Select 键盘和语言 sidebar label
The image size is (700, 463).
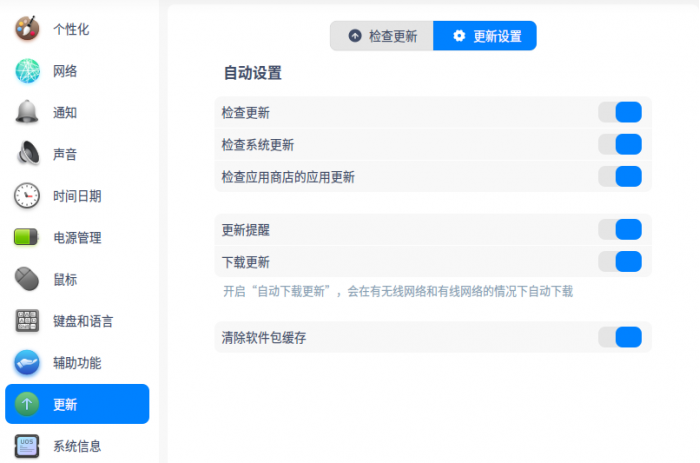83,321
